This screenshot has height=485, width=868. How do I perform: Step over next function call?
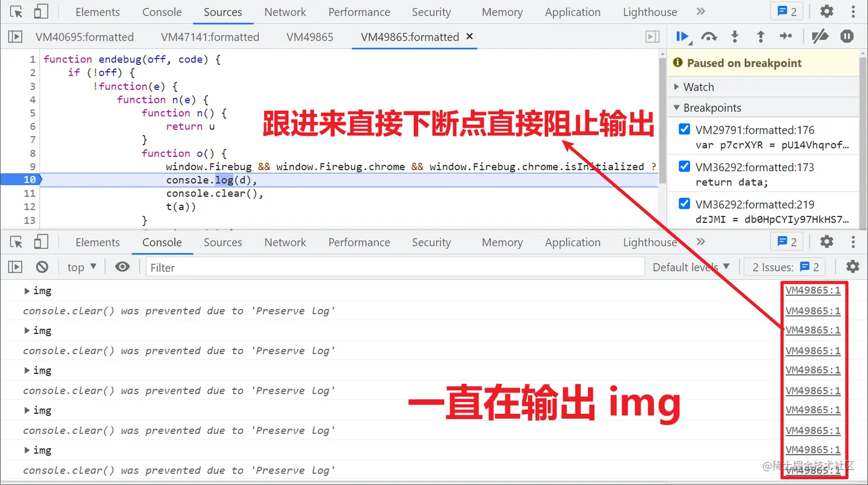709,37
